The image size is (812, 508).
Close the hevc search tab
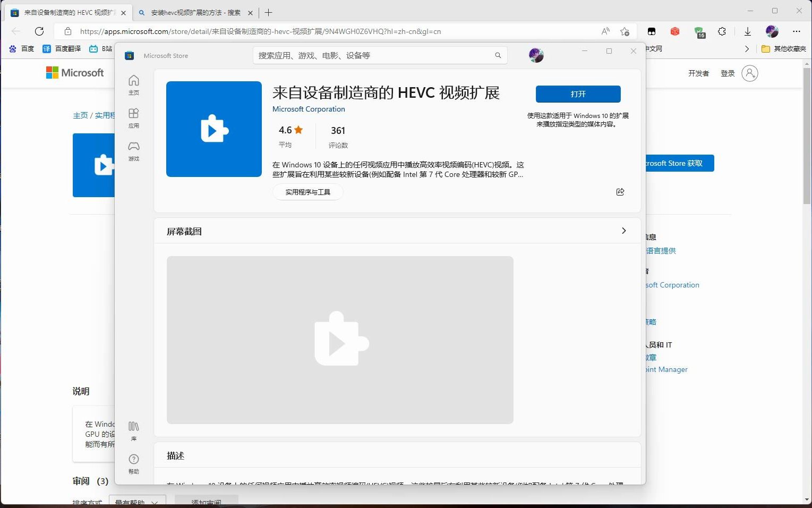250,13
